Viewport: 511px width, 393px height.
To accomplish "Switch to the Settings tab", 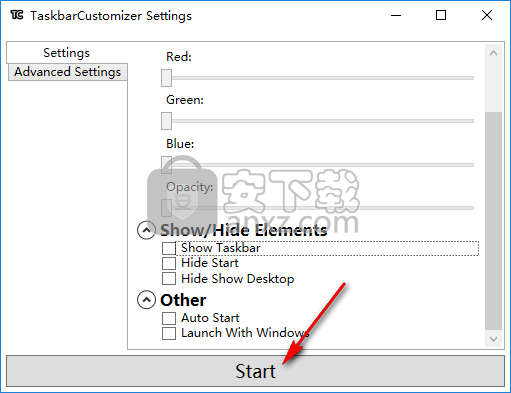I will click(x=67, y=53).
